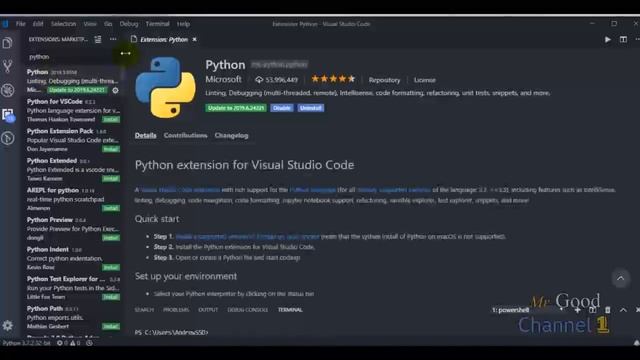This screenshot has width=640, height=360.
Task: Click the Microsoft publisher name
Action: tap(223, 79)
